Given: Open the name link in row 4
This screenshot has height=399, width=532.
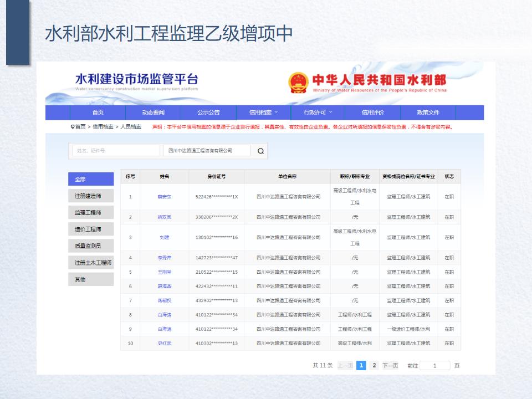Looking at the screenshot, I should 165,258.
